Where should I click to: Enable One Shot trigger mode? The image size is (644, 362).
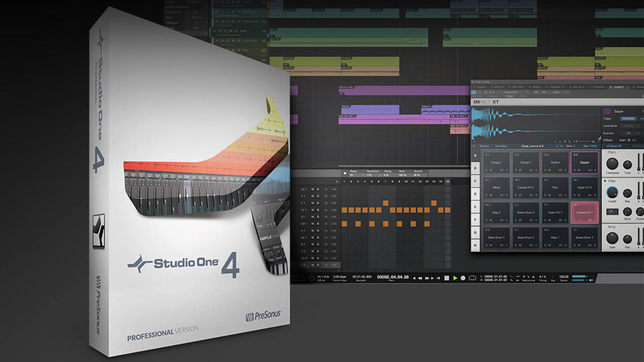[628, 119]
